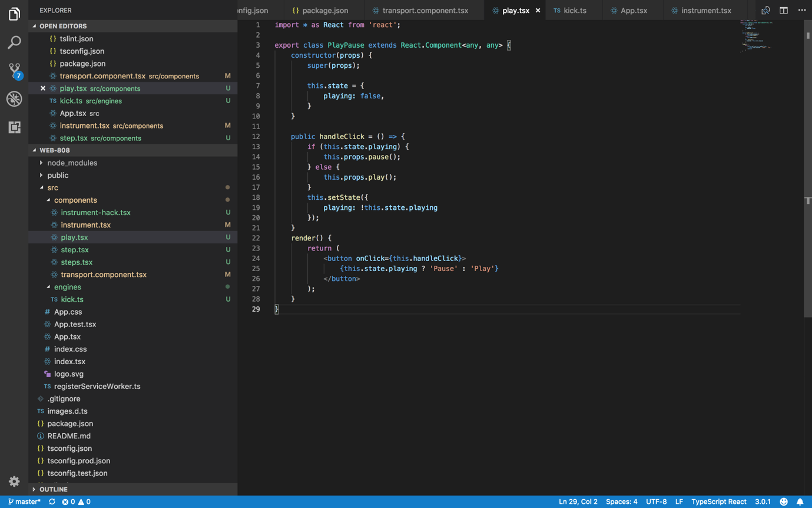Click Spaces: 4 indentation setting

621,502
